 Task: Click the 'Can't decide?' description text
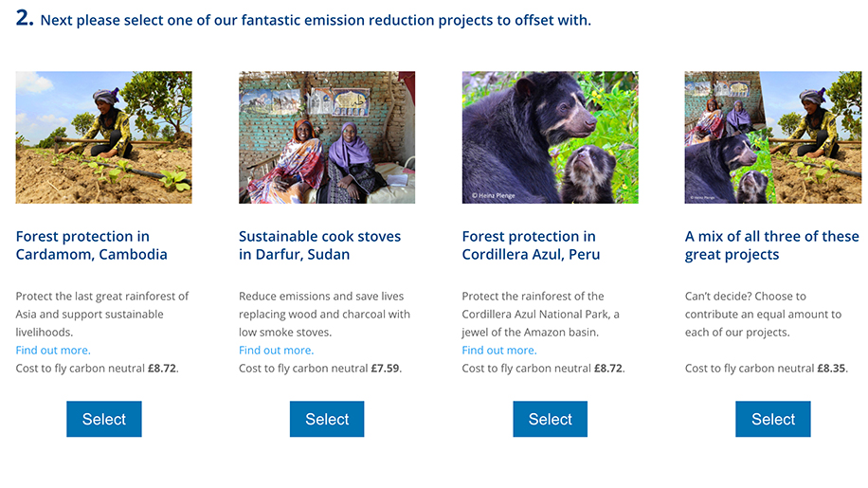[763, 314]
